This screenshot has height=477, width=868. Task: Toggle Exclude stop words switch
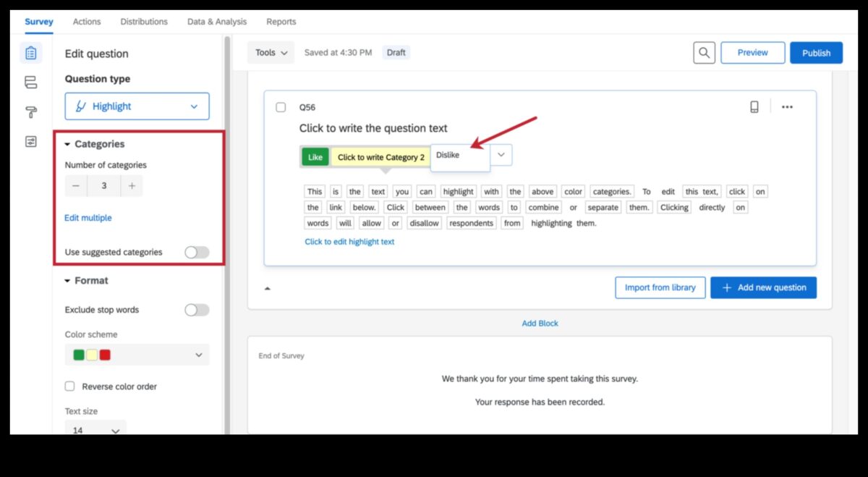point(196,310)
